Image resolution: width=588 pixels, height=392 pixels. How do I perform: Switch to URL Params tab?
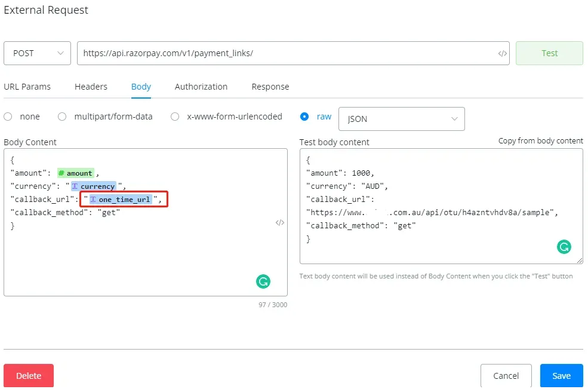coord(27,87)
